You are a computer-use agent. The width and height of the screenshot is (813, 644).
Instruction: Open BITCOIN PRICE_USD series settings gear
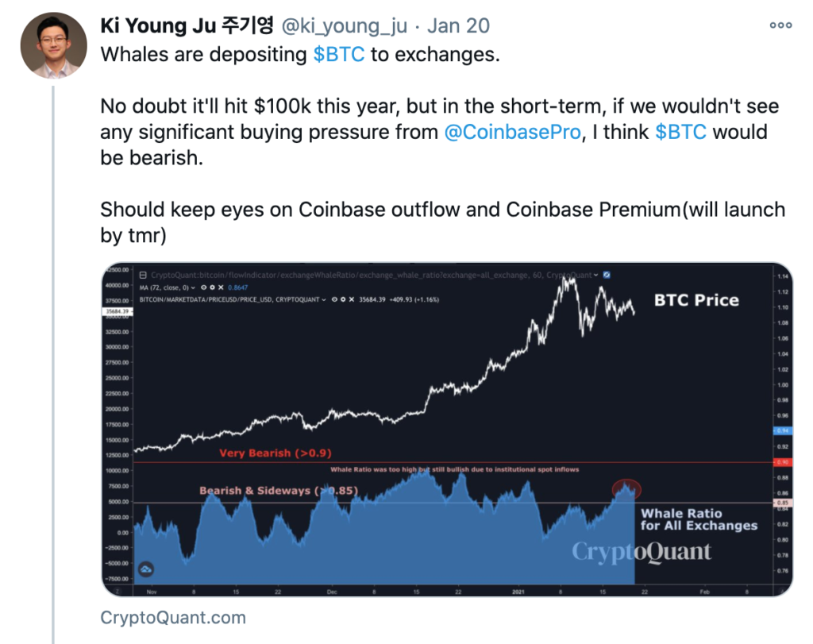(343, 299)
